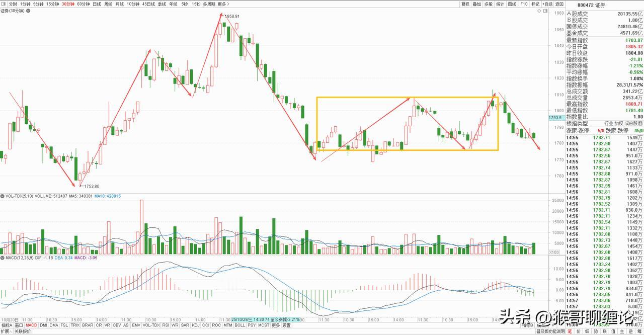Select the ROC indicator tab
Screen dimensions: 644x335
point(216,325)
